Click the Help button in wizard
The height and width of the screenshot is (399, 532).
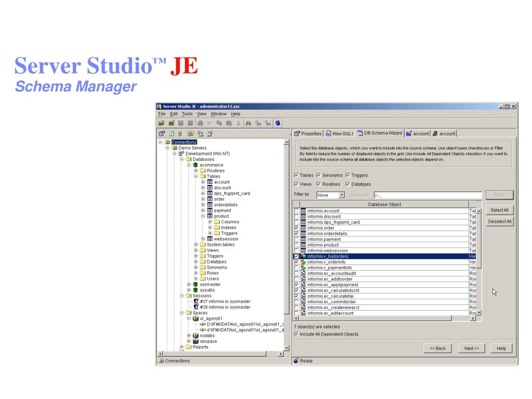[501, 349]
